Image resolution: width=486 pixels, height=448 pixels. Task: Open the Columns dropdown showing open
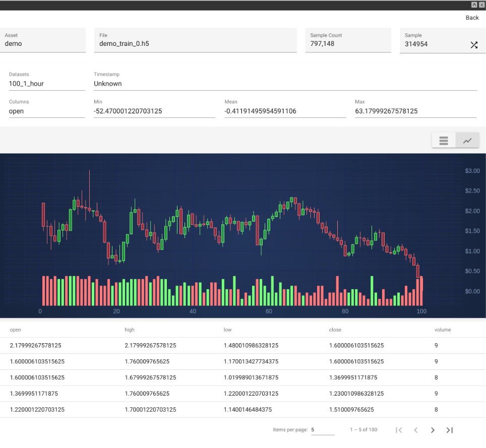point(46,111)
